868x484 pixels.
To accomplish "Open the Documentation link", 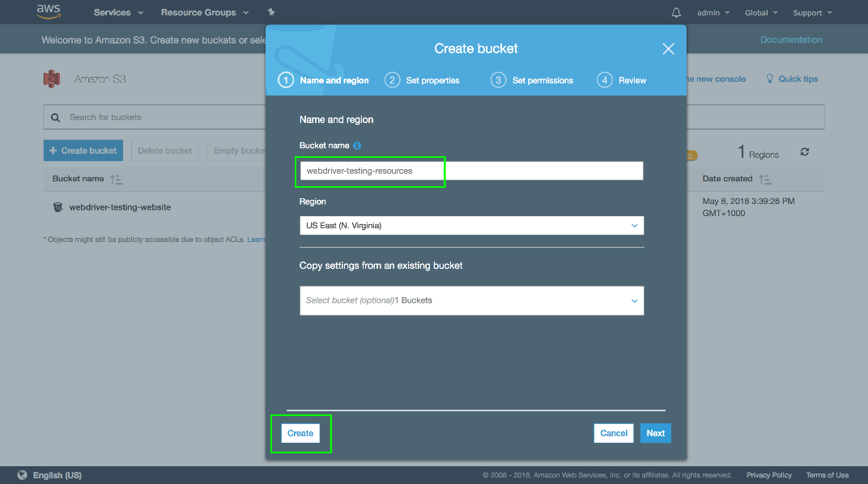I will tap(790, 40).
